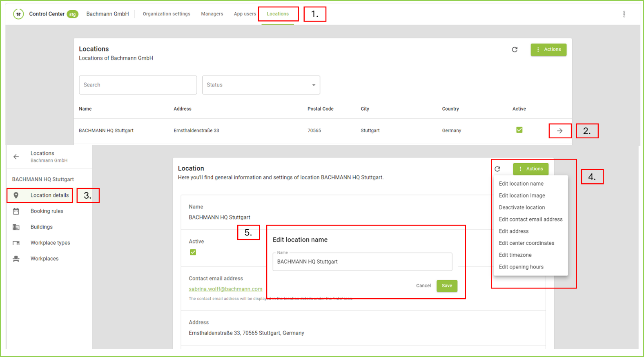The image size is (644, 357).
Task: Toggle the Active checkbox in Location details
Action: click(193, 252)
